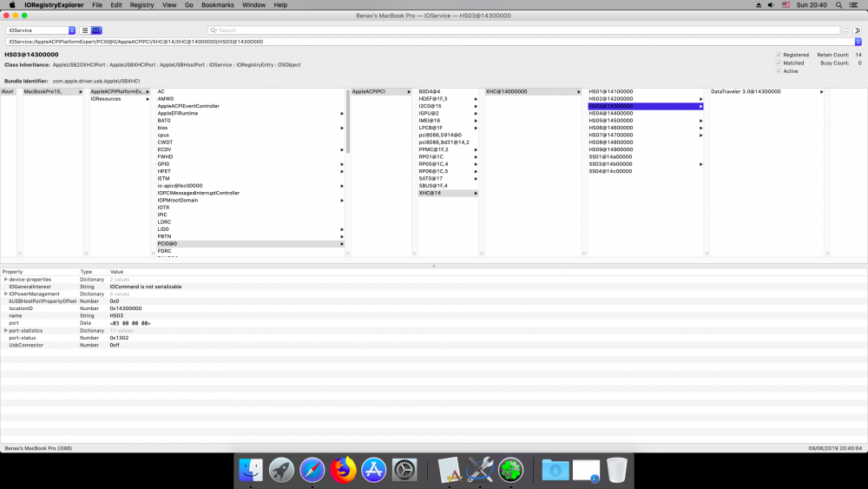
Task: Open the Safari document stack in Dock
Action: click(586, 470)
